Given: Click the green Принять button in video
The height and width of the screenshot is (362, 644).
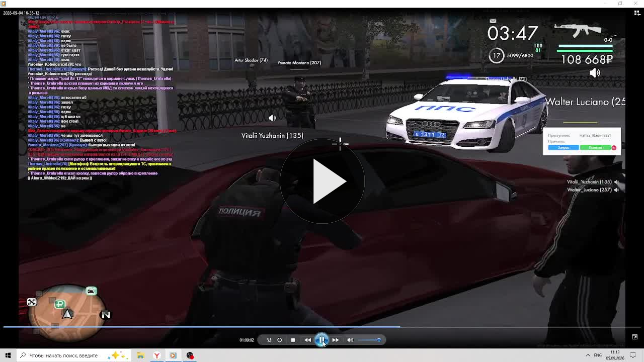Looking at the screenshot, I should pyautogui.click(x=595, y=148).
